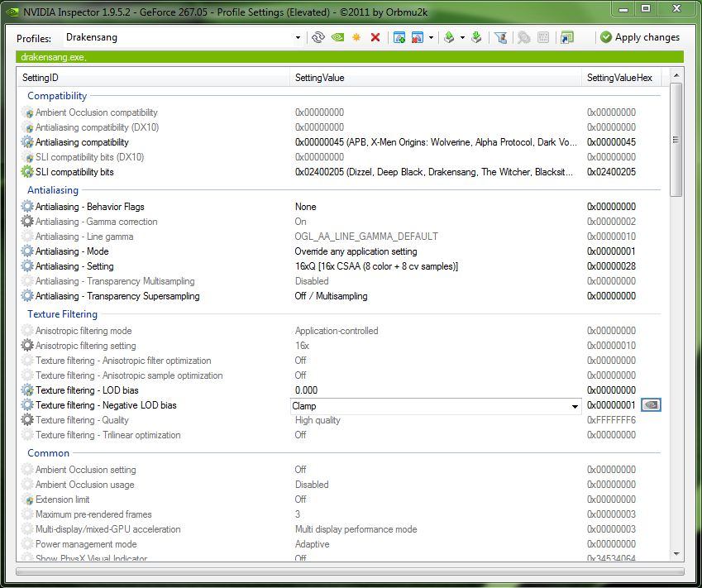This screenshot has height=588, width=702.
Task: Click the green gear icon of SLI compatibility bits
Action: point(27,171)
